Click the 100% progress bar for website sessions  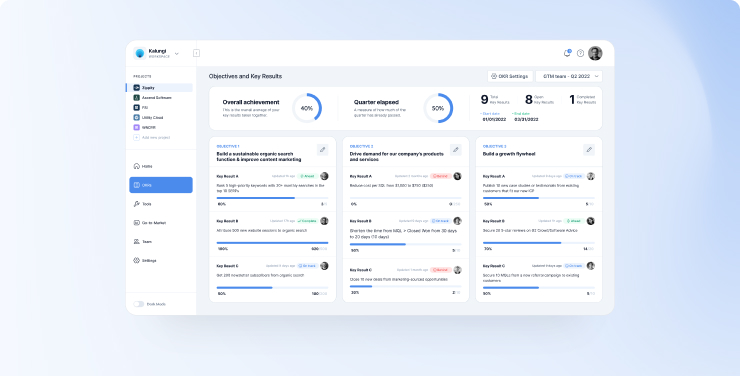point(272,242)
